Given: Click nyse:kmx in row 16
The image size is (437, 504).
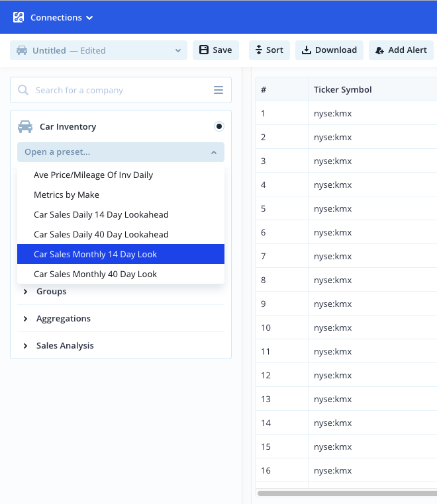Looking at the screenshot, I should coord(333,470).
